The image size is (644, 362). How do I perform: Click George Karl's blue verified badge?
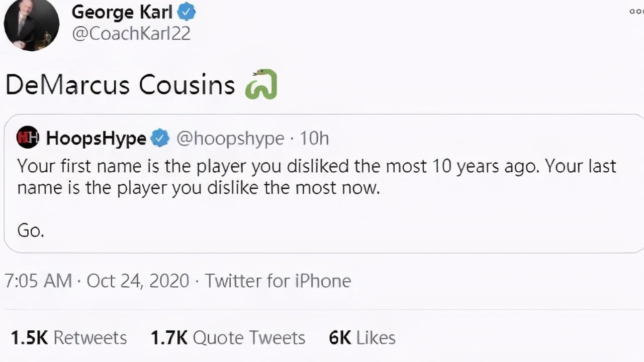click(187, 12)
